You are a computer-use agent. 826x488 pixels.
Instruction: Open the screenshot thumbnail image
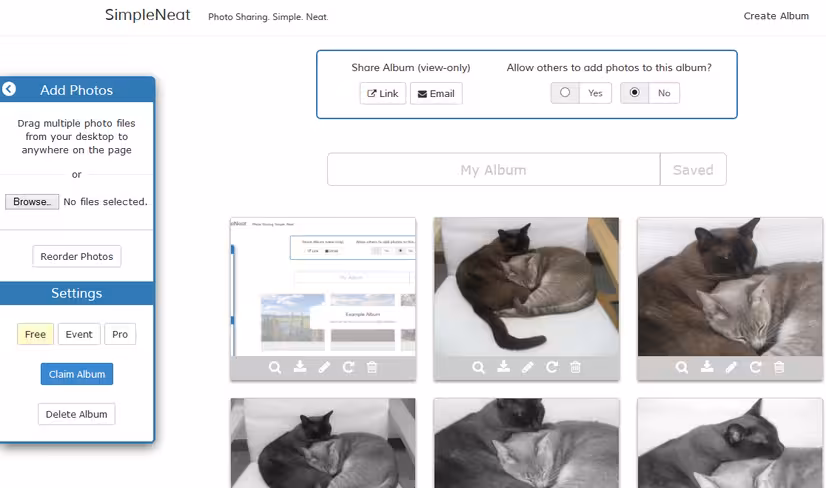pos(323,287)
